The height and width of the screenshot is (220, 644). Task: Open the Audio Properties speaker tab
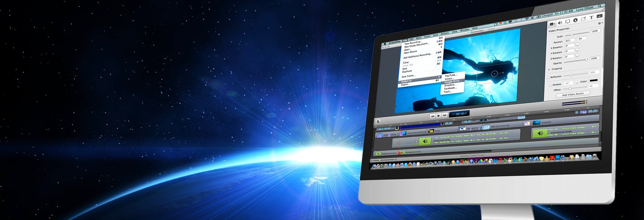[x=560, y=23]
